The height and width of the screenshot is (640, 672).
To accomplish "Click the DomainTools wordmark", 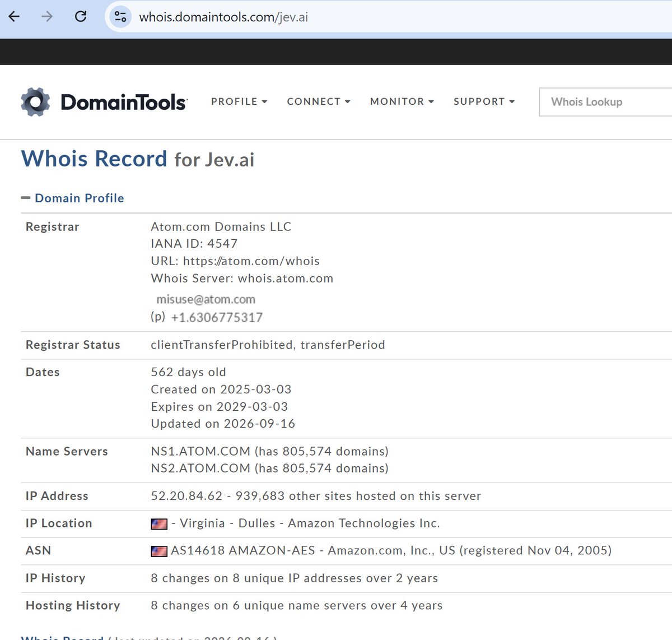I will [x=124, y=102].
